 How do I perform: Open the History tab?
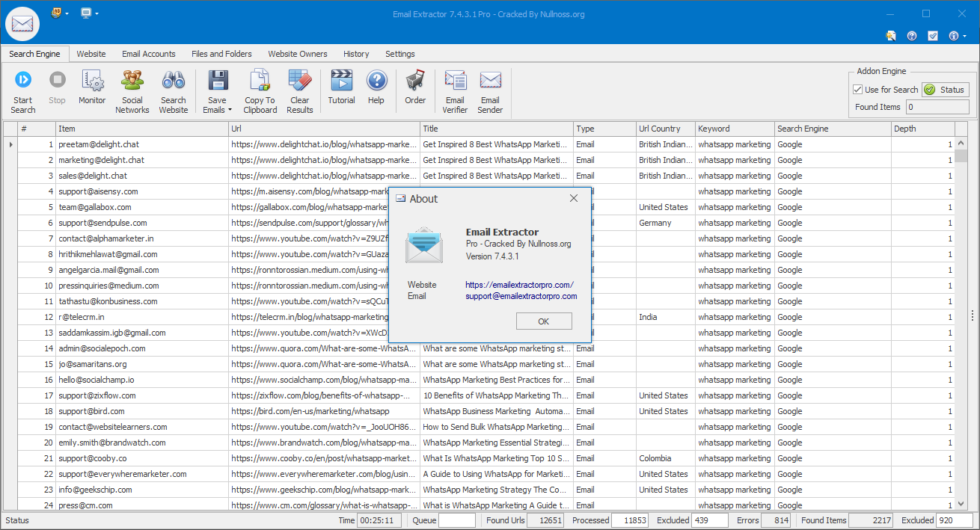[356, 54]
